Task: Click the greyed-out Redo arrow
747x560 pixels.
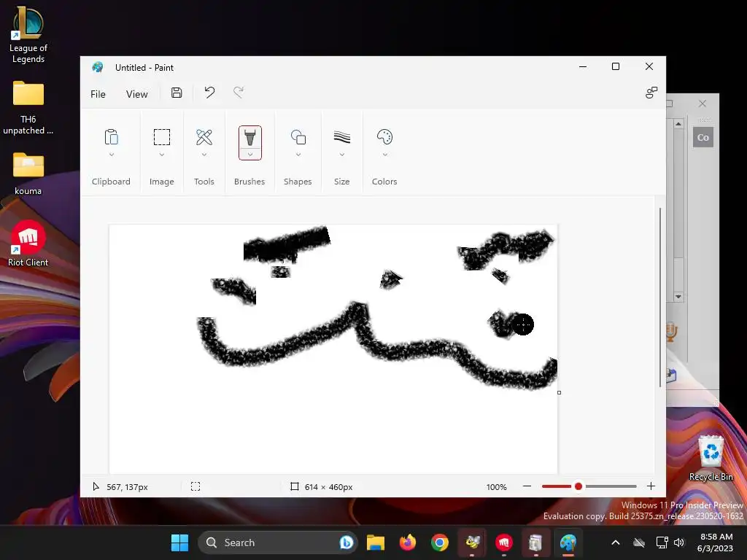Action: tap(239, 93)
